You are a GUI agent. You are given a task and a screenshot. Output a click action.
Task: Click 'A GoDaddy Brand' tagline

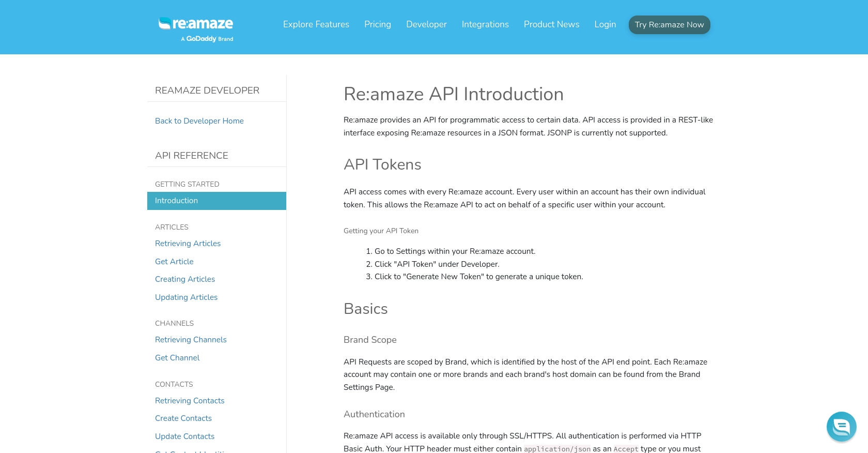[207, 39]
